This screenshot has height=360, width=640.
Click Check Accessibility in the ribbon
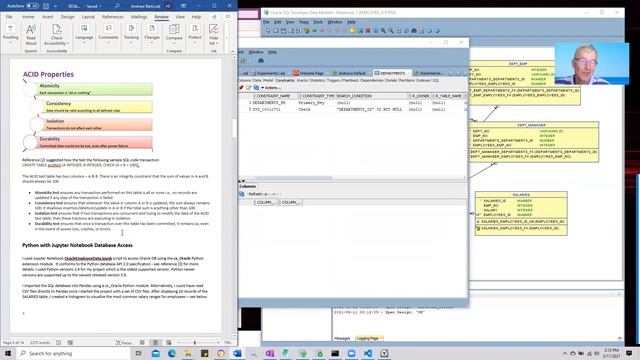tap(57, 35)
